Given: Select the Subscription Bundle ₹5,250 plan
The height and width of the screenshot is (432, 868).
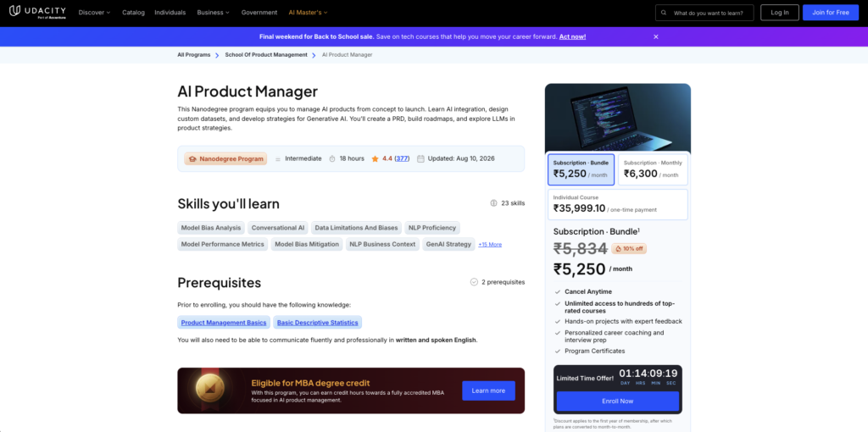Looking at the screenshot, I should tap(581, 169).
